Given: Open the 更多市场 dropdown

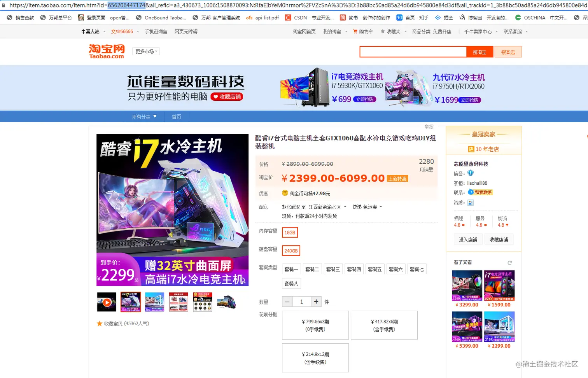Looking at the screenshot, I should [146, 51].
